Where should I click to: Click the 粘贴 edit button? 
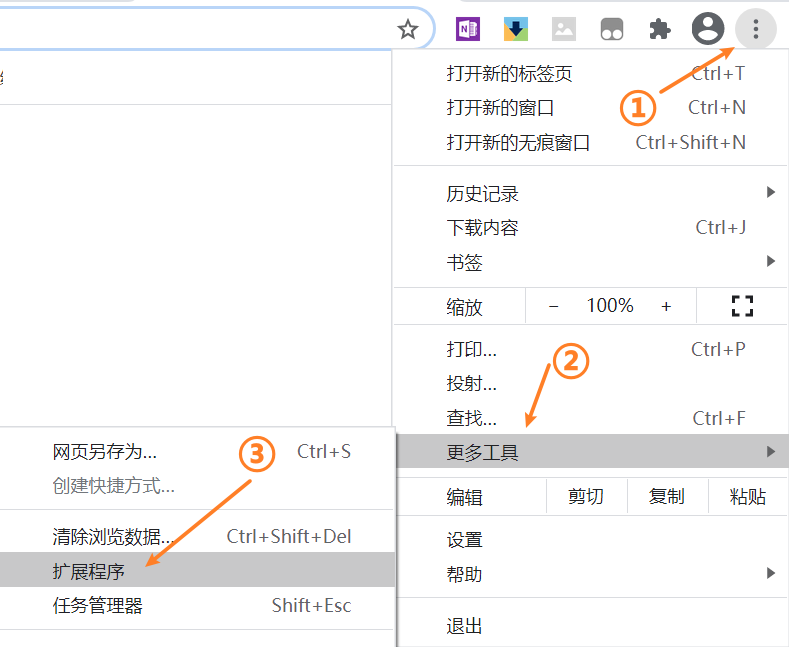pyautogui.click(x=748, y=497)
